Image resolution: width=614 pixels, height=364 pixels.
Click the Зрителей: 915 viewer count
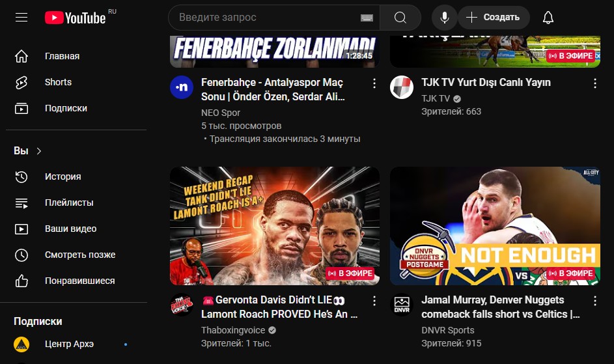[x=451, y=343]
